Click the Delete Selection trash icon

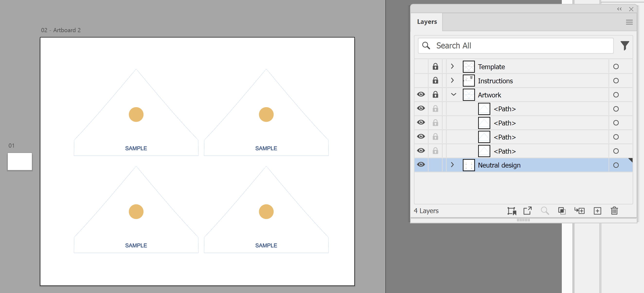[x=614, y=211]
